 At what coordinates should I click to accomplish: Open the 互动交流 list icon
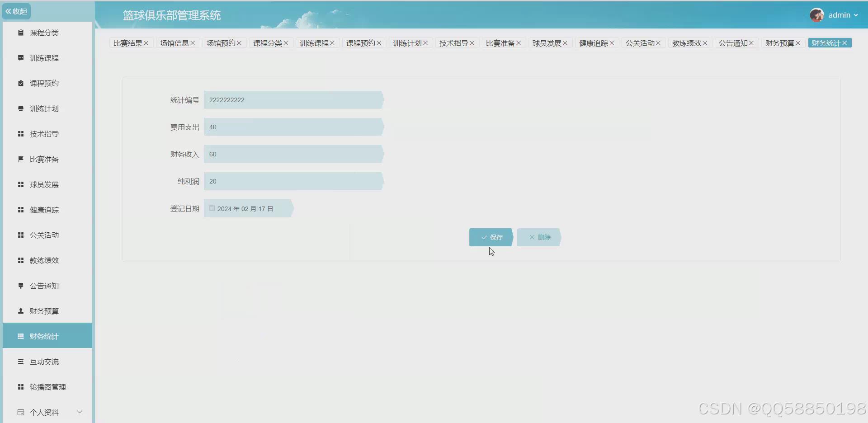tap(20, 362)
